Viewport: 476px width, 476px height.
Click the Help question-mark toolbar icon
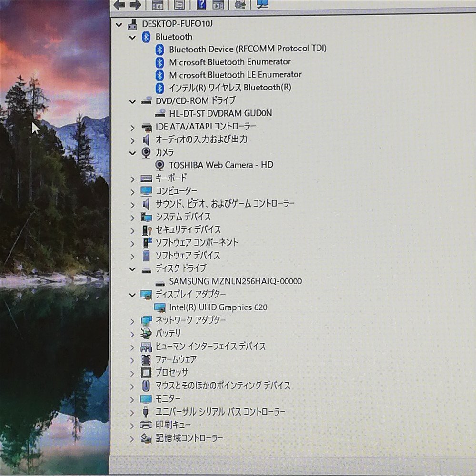[x=201, y=4]
